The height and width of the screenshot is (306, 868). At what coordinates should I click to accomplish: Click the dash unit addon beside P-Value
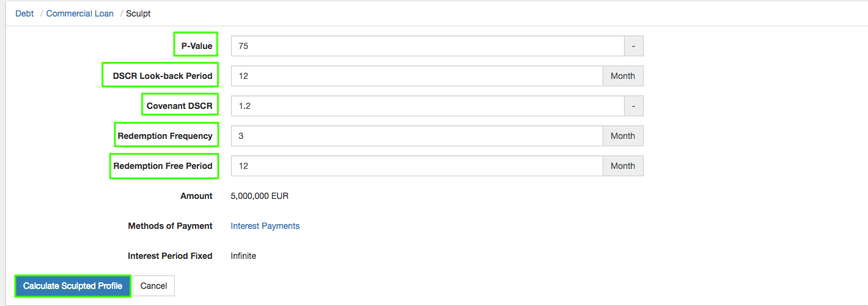[633, 46]
